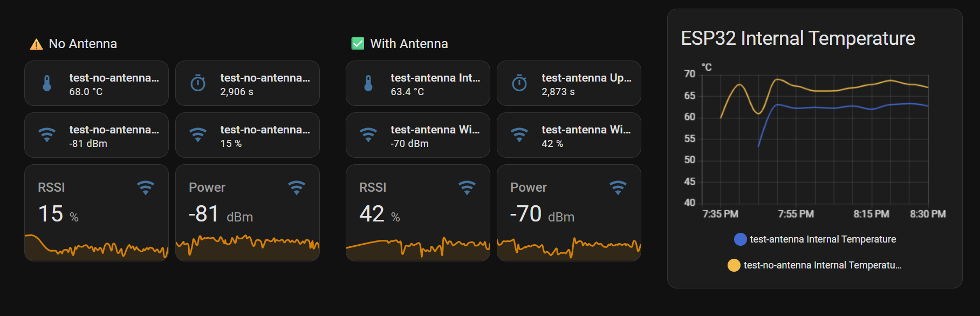This screenshot has width=980, height=316.
Task: Open the test-no-antenna 15 % entity card
Action: coord(247,135)
